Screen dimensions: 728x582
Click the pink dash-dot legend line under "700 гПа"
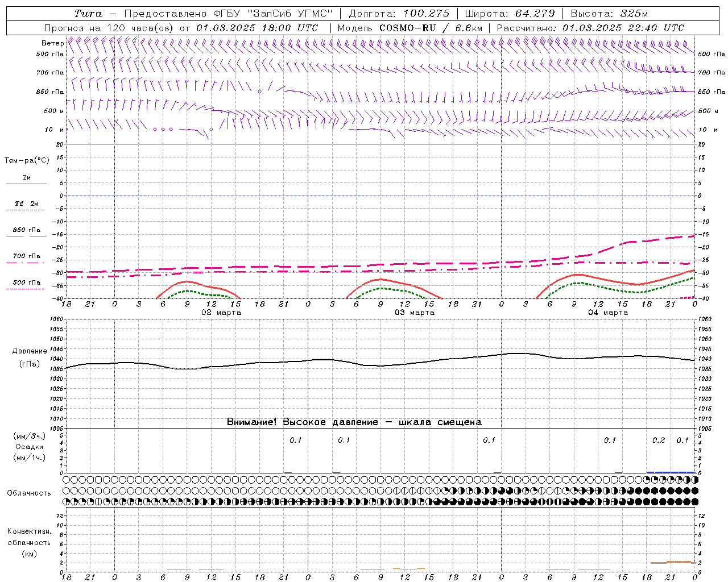pos(25,263)
